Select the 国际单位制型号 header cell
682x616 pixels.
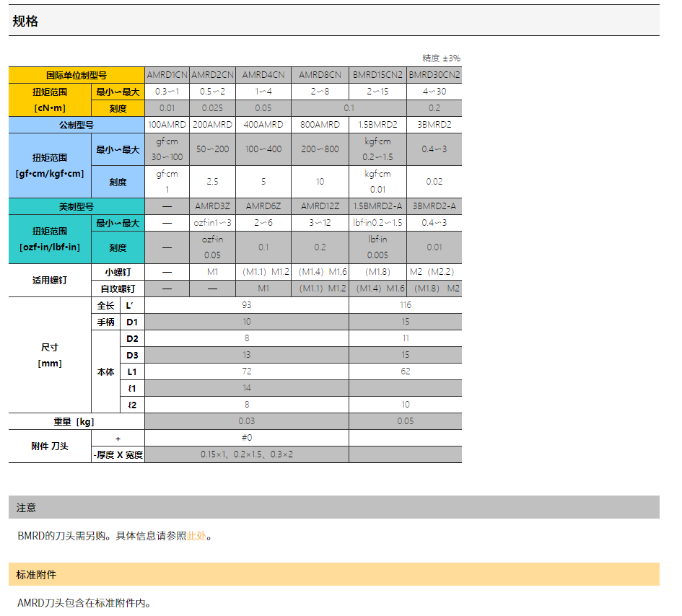76,75
